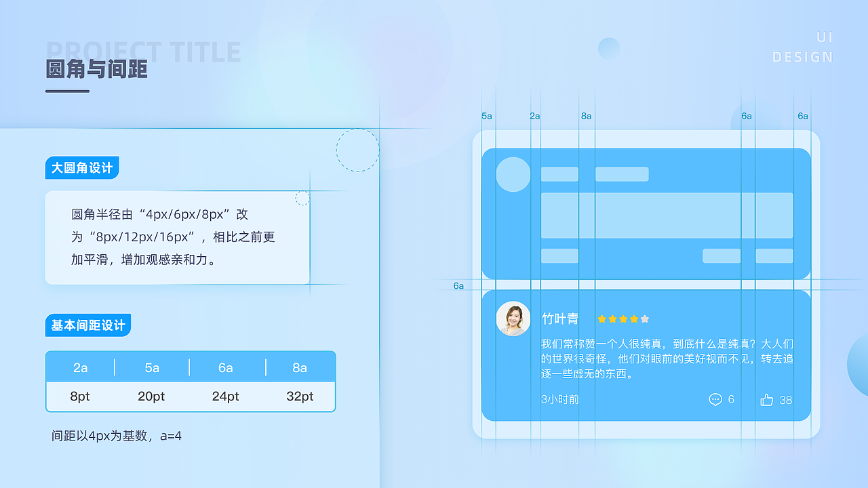Click the 基本间距设计 label button
Viewport: 868px width, 488px height.
click(x=88, y=325)
